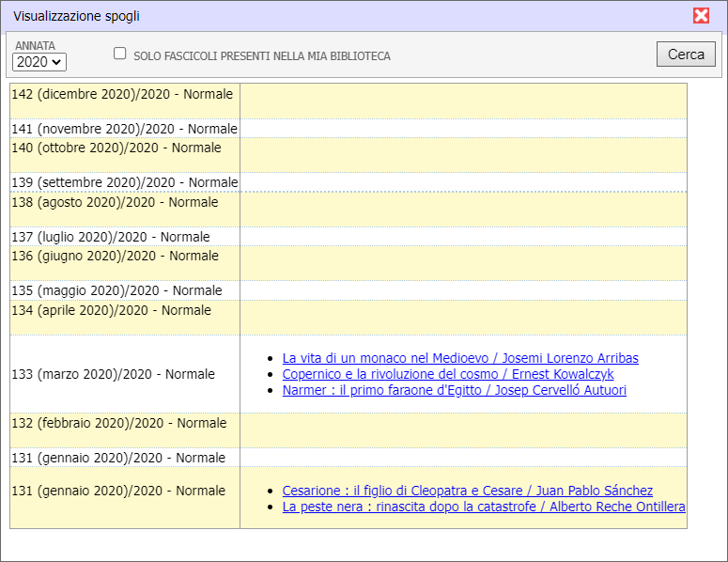Select row 140 ottobre 2020
This screenshot has height=562, width=728.
(x=116, y=148)
